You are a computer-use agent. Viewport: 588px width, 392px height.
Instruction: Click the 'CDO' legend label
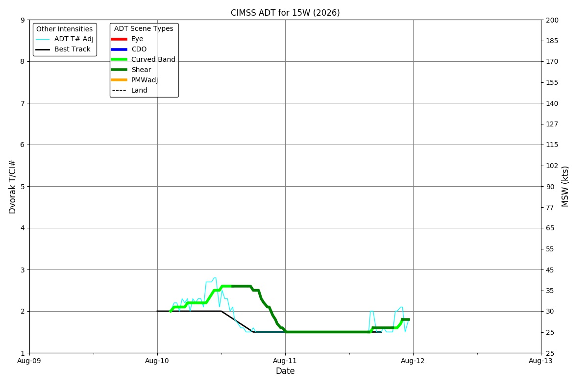[139, 49]
